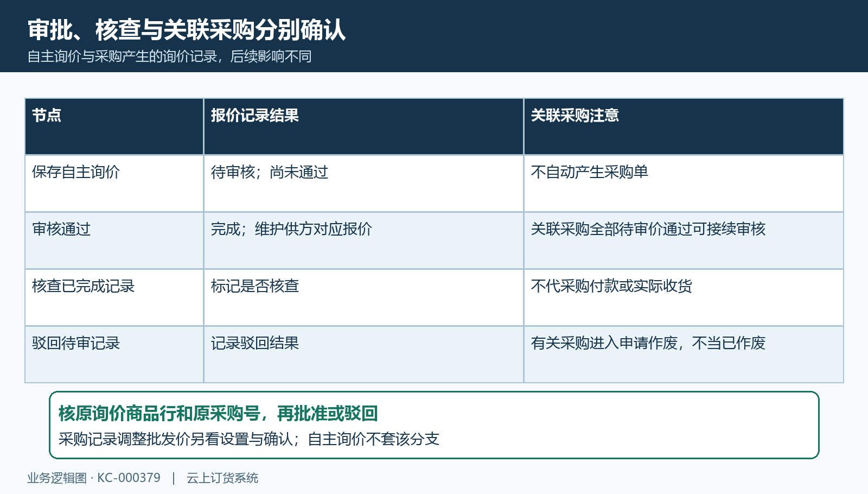The width and height of the screenshot is (868, 494).
Task: Click footer text 业务逻辑图 · KC-000379
Action: 94,478
